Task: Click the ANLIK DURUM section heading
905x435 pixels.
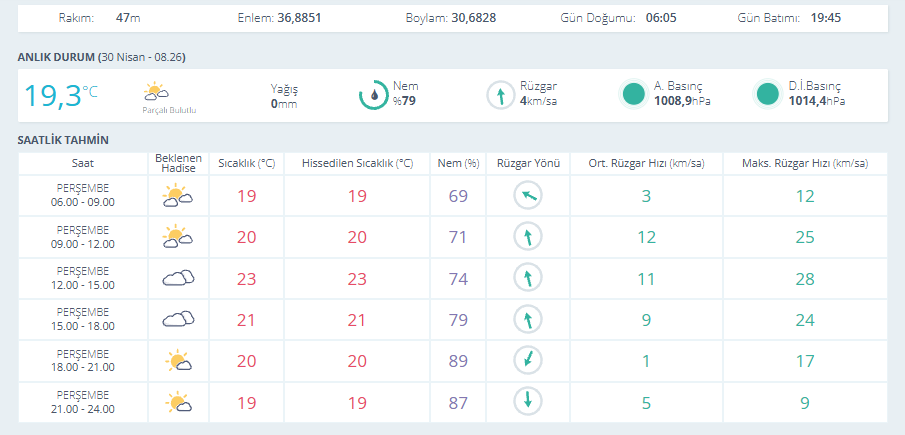Action: point(58,57)
